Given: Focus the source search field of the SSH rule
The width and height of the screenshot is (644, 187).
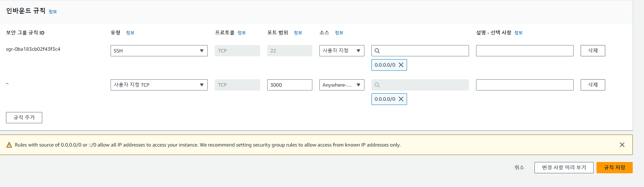Looking at the screenshot, I should pos(420,51).
